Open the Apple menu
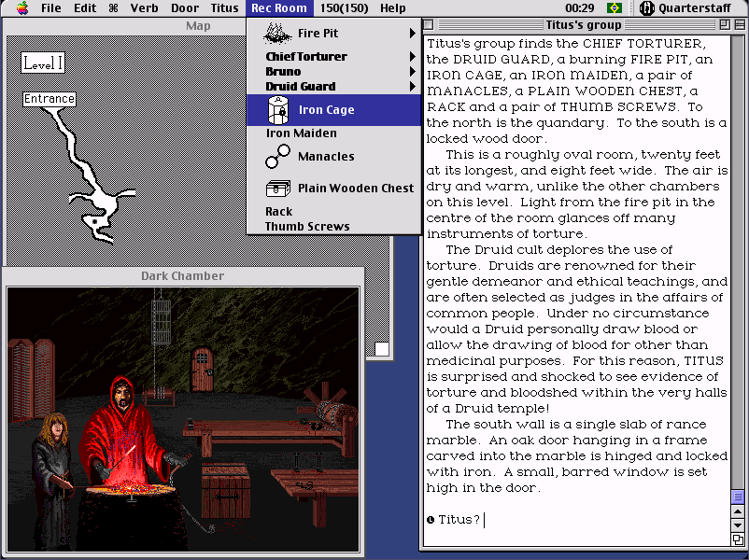 (x=22, y=8)
